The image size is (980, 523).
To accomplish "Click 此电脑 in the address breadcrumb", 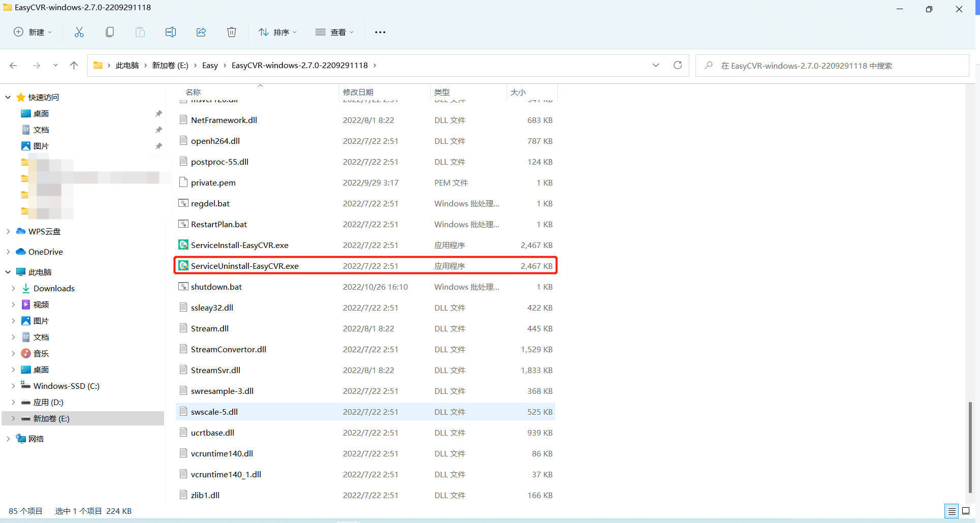I will coord(127,66).
